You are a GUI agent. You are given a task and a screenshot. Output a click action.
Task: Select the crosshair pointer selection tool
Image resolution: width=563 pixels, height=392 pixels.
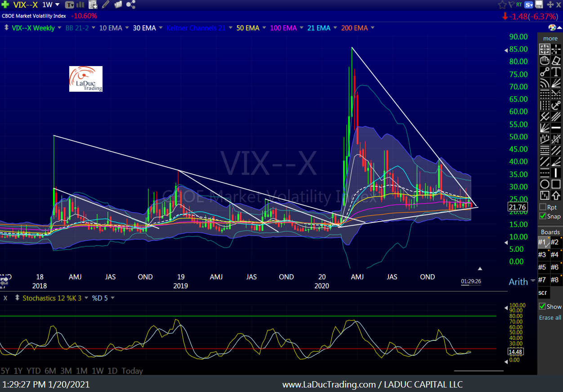(x=545, y=49)
